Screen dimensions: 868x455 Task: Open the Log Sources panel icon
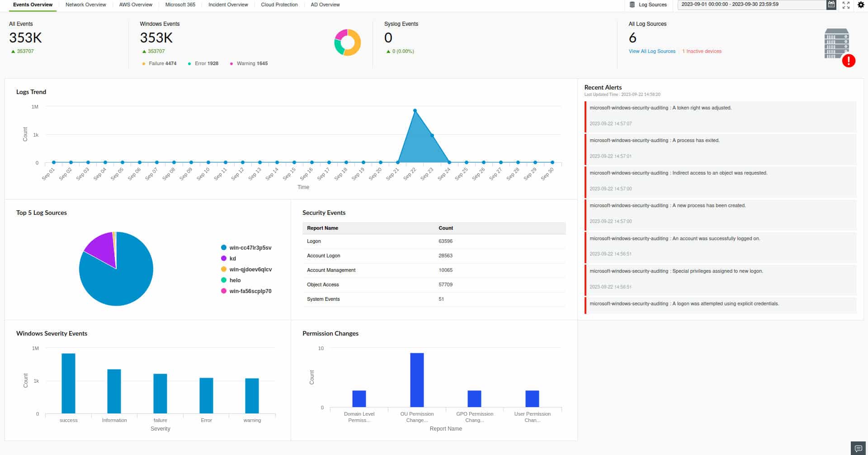click(632, 5)
